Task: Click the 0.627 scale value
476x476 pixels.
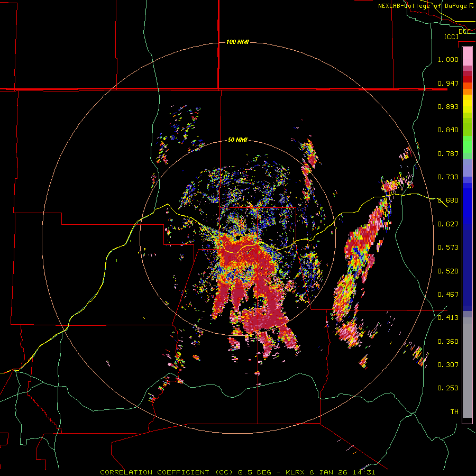Action: point(448,224)
